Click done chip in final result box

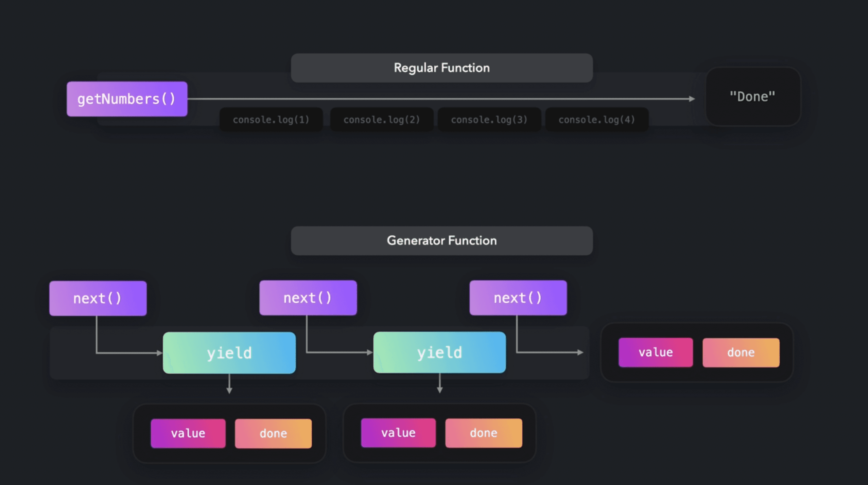[x=741, y=352]
